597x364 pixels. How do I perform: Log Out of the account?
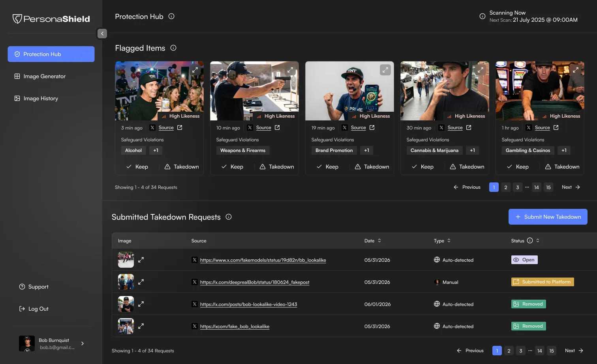[x=34, y=309]
